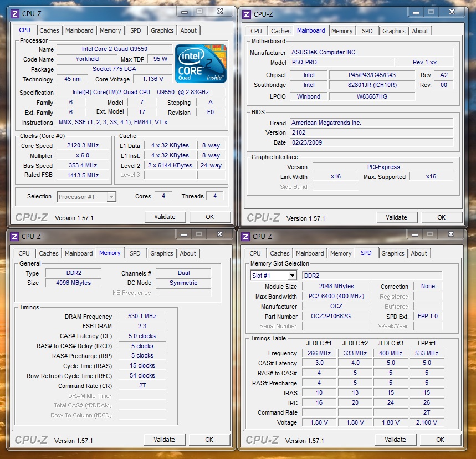Select CPU tab in the SPD window
Viewport: 476px width, 459px height.
click(x=255, y=253)
